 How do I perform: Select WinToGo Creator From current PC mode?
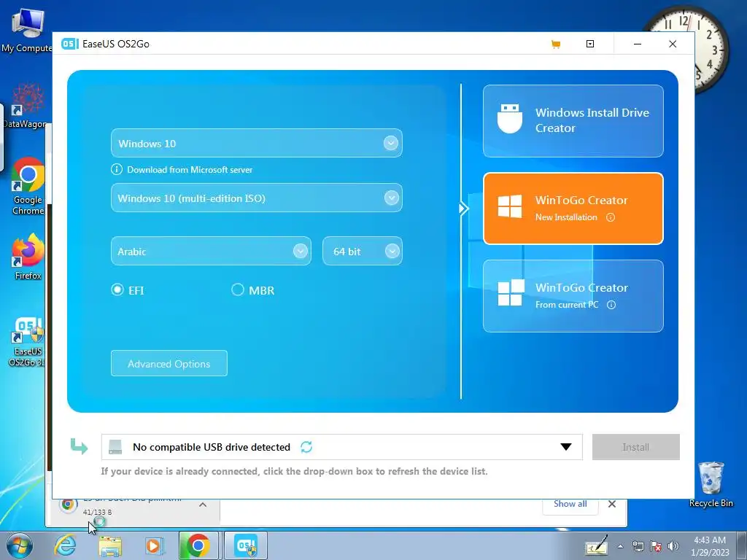[x=573, y=296]
